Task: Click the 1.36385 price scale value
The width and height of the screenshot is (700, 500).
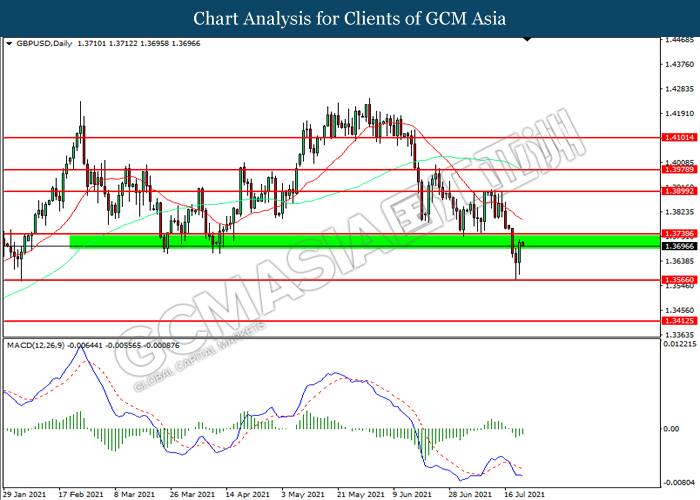Action: pyautogui.click(x=679, y=261)
